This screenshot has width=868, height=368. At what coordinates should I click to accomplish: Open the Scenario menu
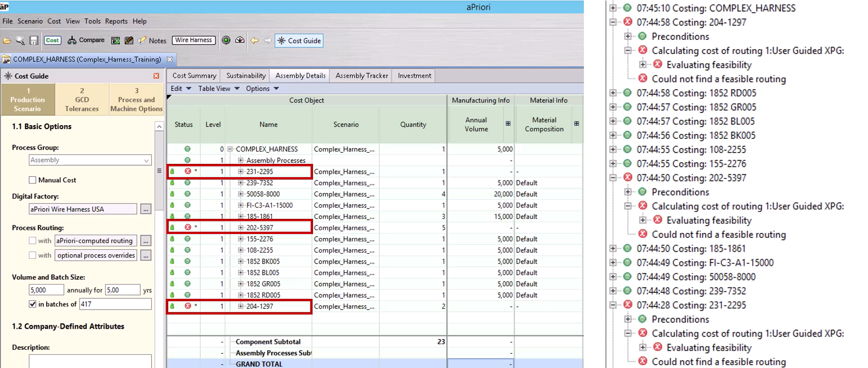pos(30,21)
